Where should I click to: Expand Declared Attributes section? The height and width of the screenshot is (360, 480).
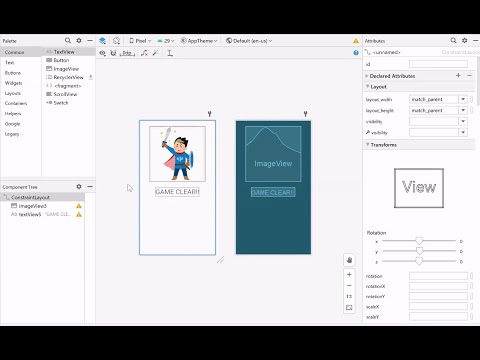click(x=367, y=76)
